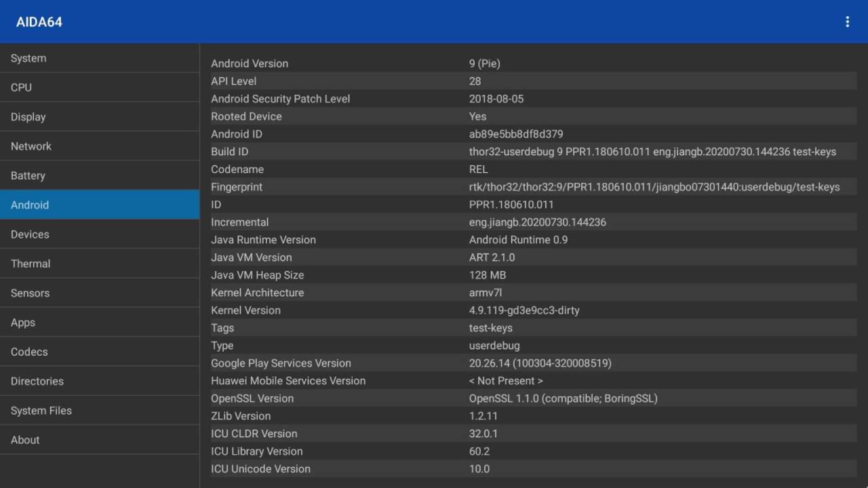Click the Tags value test-keys
The width and height of the screenshot is (868, 488).
[491, 328]
